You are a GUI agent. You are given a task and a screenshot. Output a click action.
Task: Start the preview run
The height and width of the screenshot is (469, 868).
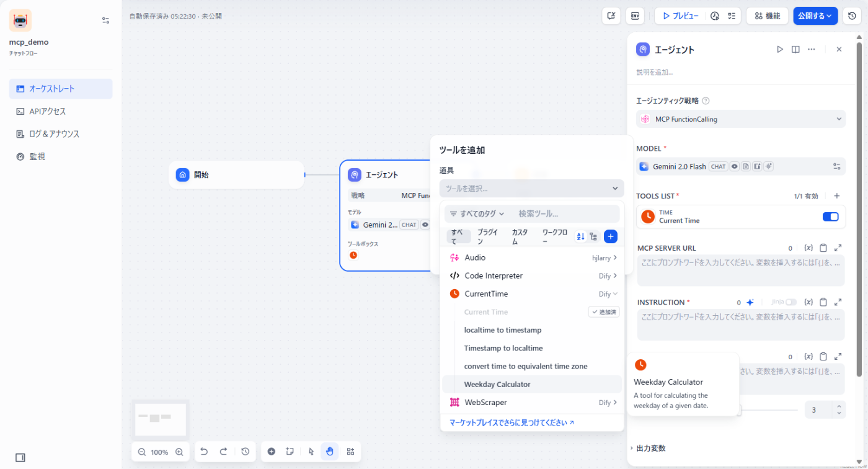681,16
